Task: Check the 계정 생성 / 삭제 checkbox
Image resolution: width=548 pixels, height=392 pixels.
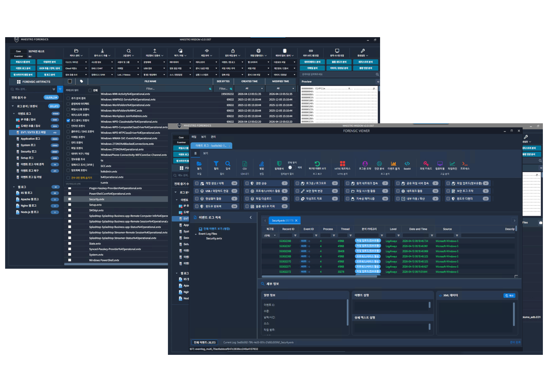Action: pos(197,184)
